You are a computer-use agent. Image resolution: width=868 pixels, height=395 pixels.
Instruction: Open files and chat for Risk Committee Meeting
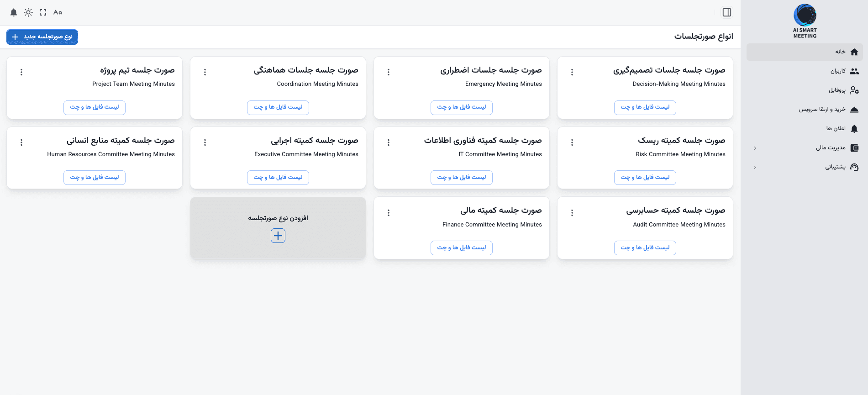645,178
